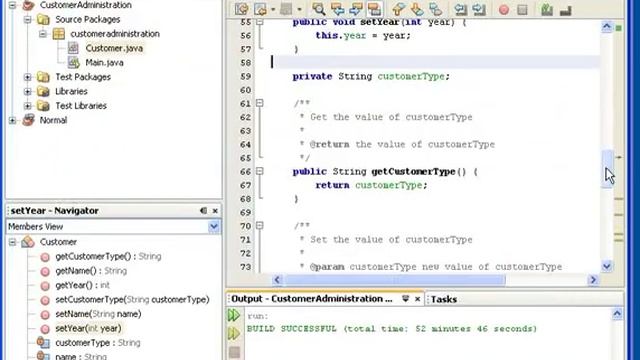
Task: Click the editor vertical scrollbar up arrow
Action: pos(607,27)
